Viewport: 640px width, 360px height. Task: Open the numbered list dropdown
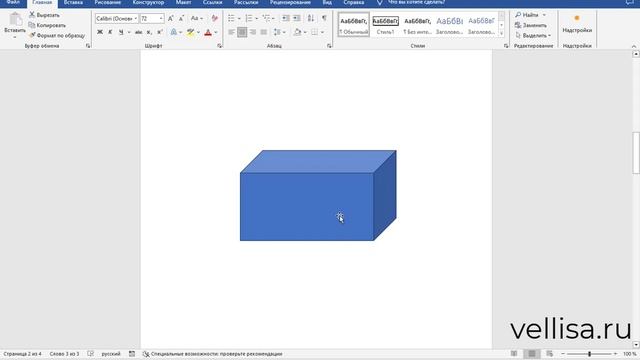(256, 18)
